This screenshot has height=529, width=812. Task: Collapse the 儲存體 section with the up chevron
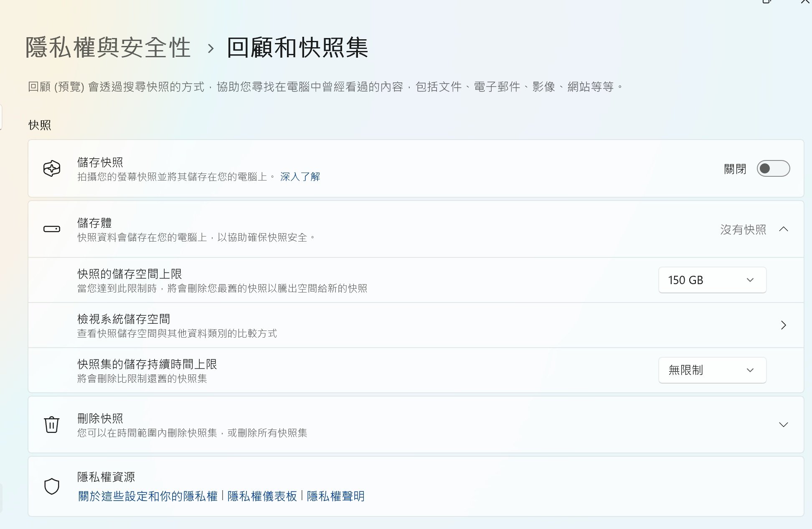click(784, 229)
